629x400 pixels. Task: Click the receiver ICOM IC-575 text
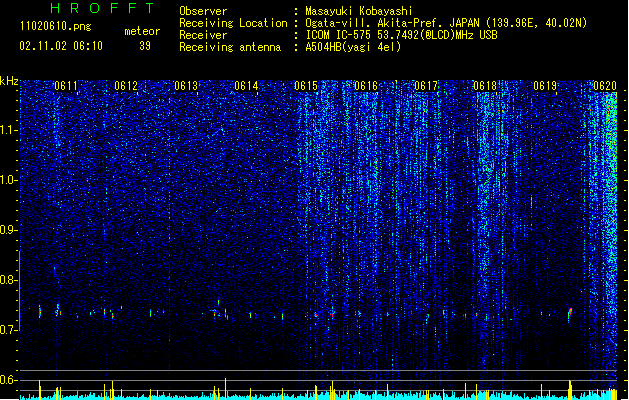[401, 35]
